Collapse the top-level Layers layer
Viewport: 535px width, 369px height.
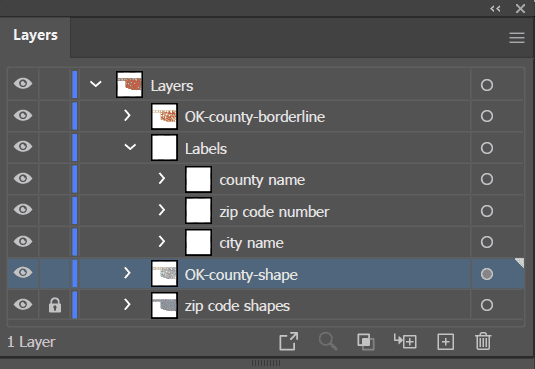(96, 83)
